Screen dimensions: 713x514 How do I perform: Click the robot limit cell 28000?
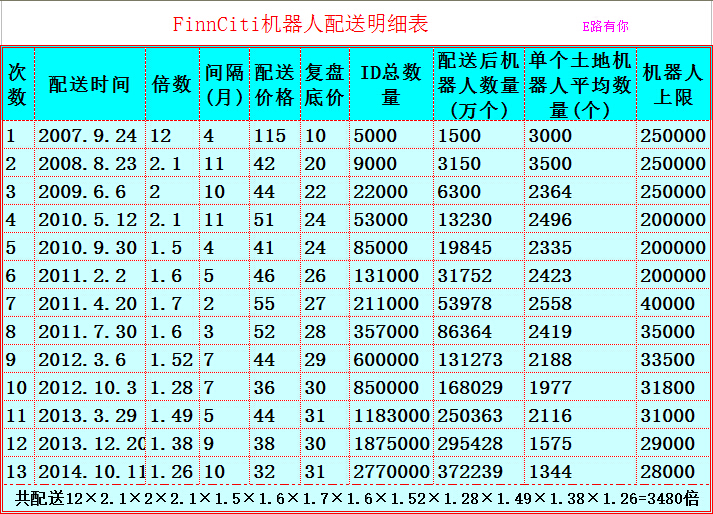tap(673, 471)
